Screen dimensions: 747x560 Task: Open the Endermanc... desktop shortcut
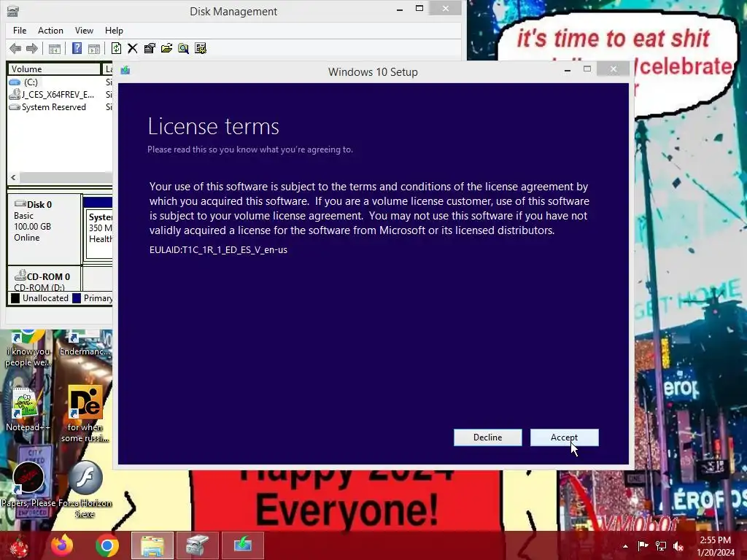pyautogui.click(x=85, y=344)
